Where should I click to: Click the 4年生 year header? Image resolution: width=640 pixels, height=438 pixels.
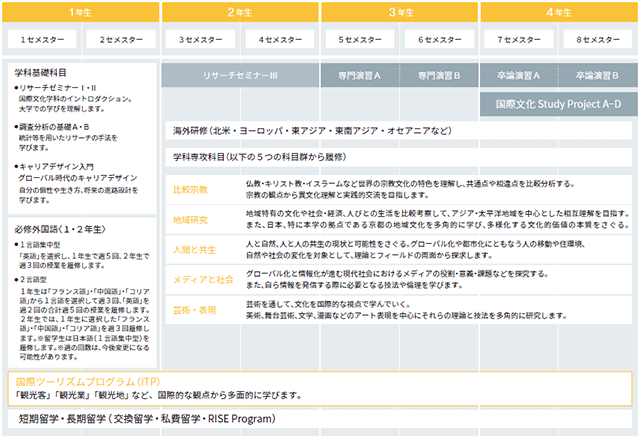(x=559, y=12)
